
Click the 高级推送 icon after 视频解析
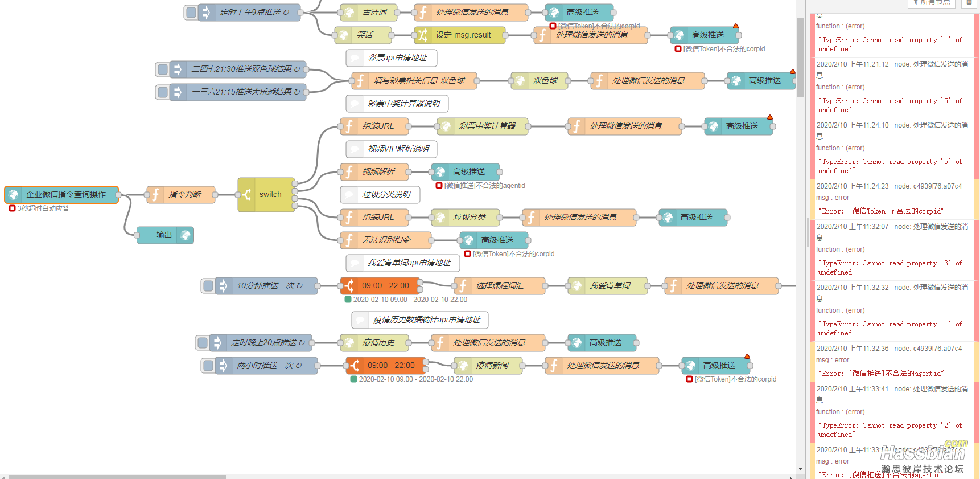click(x=440, y=171)
